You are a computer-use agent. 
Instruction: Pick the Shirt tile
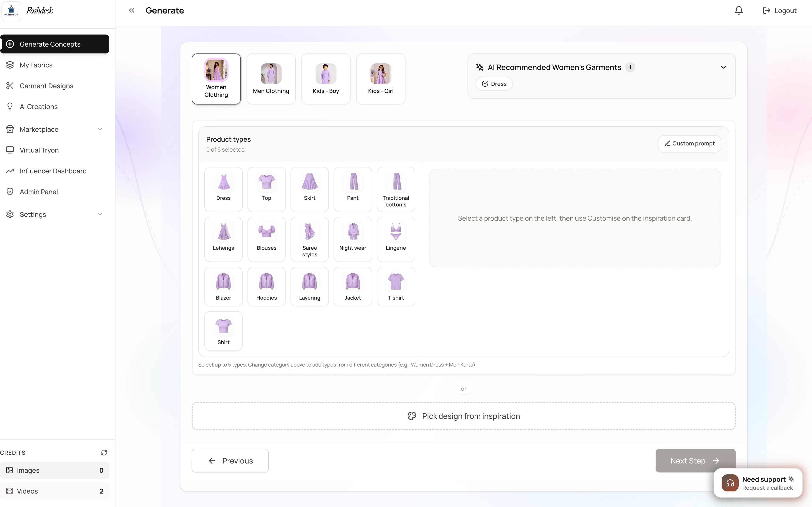(x=223, y=331)
